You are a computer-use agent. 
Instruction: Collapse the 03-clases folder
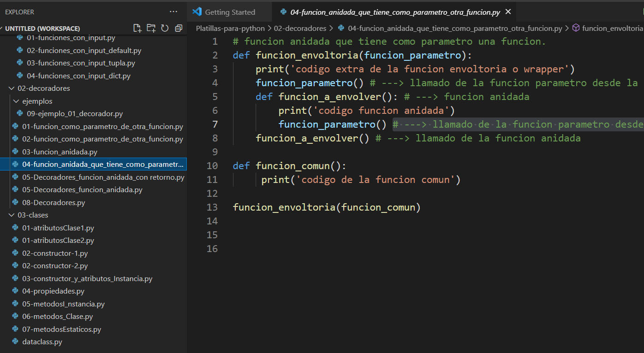(11, 215)
